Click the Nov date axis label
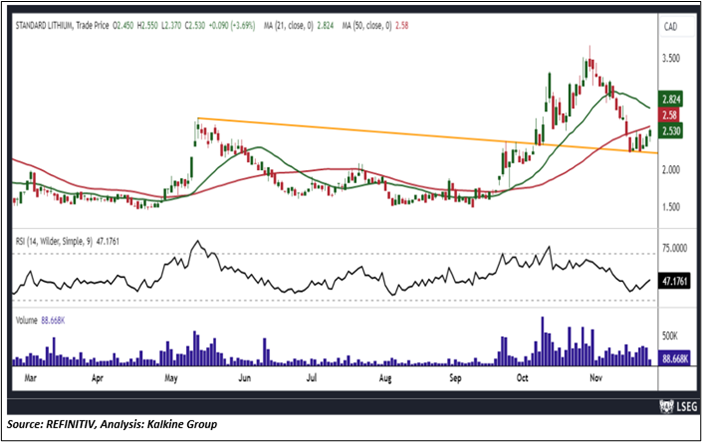Screen dimensions: 702x442 click(x=595, y=378)
